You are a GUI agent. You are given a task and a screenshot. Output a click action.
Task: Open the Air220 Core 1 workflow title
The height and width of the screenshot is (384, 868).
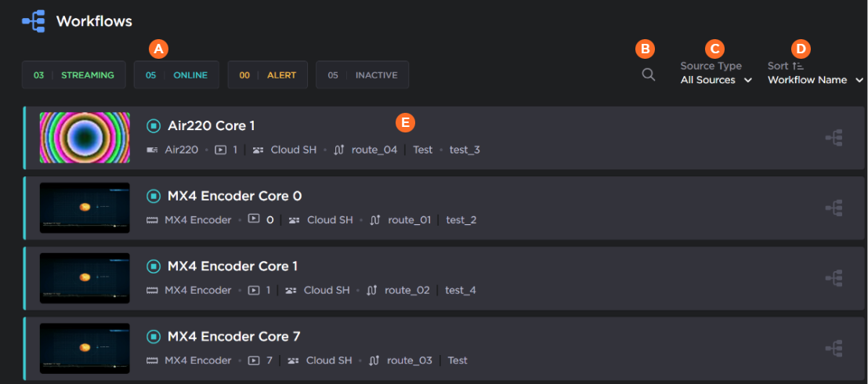tap(211, 125)
